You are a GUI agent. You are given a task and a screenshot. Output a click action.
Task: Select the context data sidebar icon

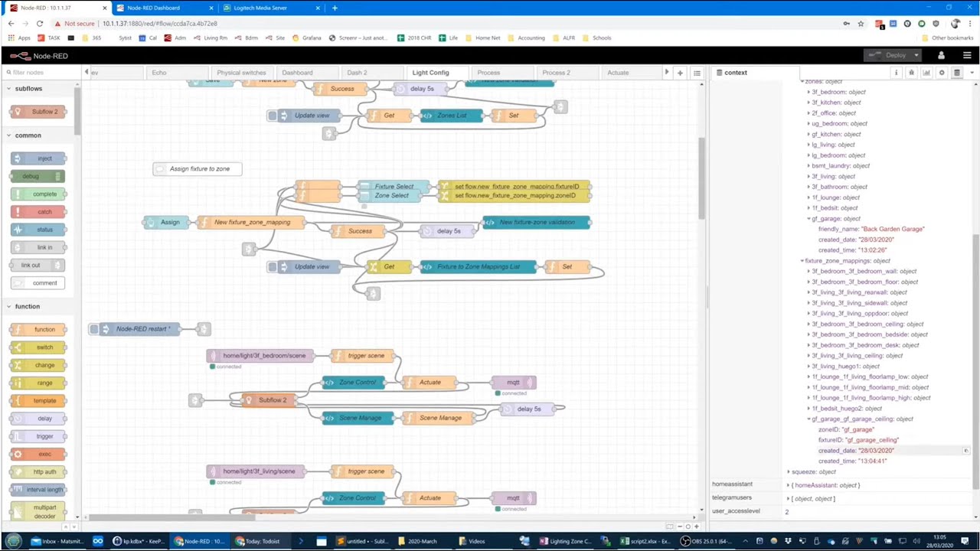pyautogui.click(x=957, y=73)
